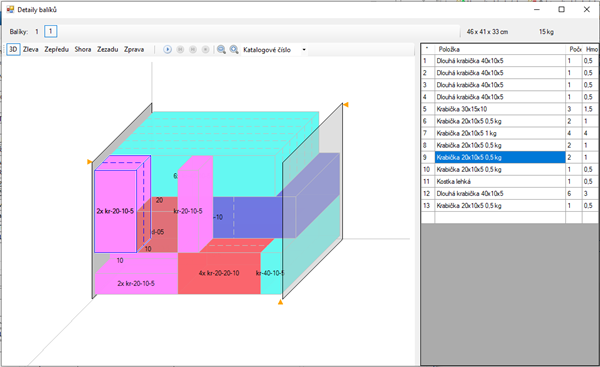Select the Shora view

(x=83, y=49)
